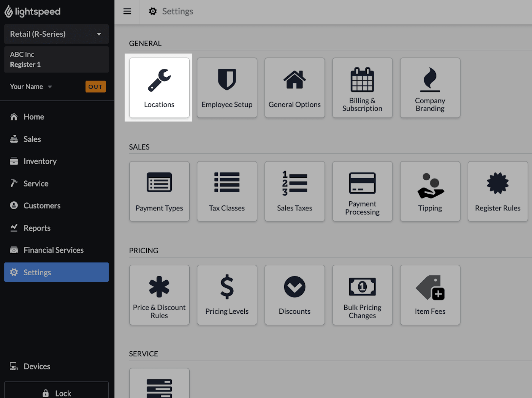Select ABC Inc Register 1 box

[56, 60]
